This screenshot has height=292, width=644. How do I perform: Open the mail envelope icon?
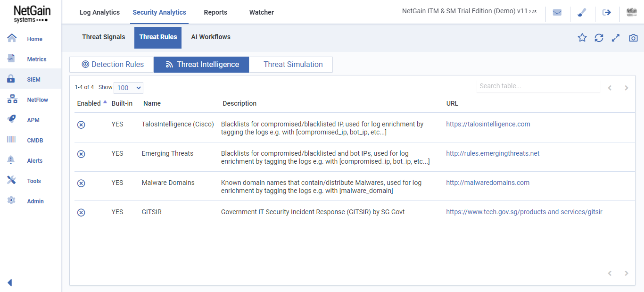557,13
